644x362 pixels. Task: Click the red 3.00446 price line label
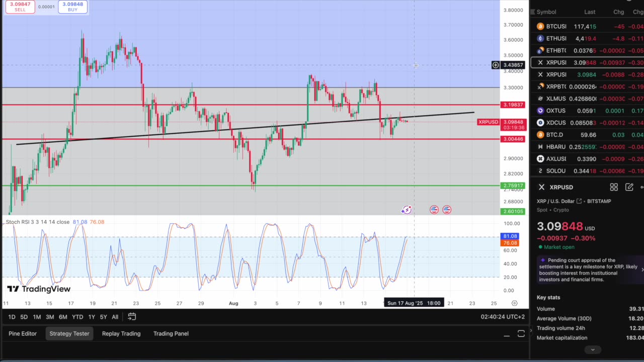click(513, 139)
